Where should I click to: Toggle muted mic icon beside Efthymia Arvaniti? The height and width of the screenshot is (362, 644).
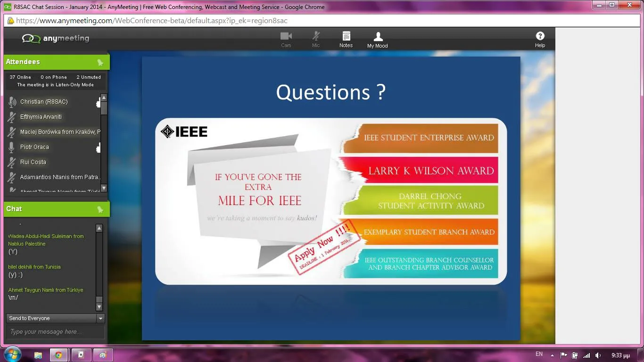12,117
